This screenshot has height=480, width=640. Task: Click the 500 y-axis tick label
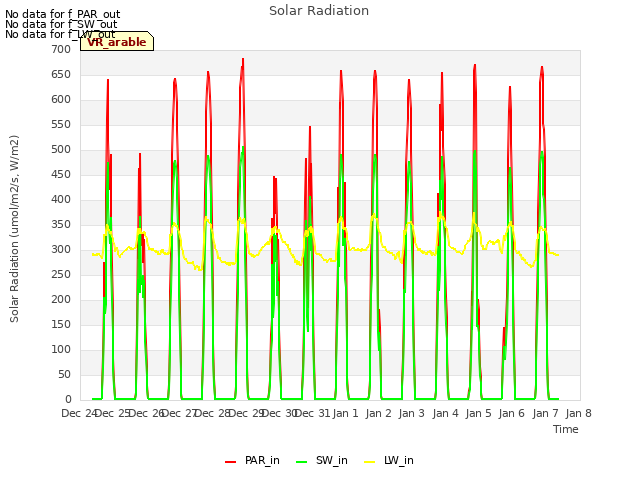click(61, 150)
